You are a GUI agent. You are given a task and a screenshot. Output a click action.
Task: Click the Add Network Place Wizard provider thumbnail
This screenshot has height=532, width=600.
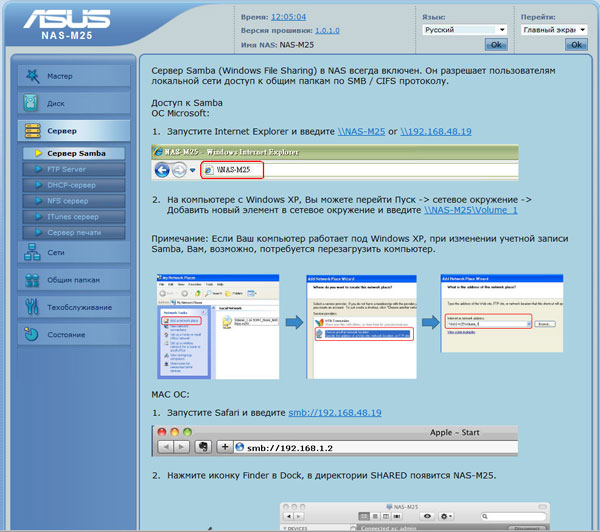pos(361,327)
